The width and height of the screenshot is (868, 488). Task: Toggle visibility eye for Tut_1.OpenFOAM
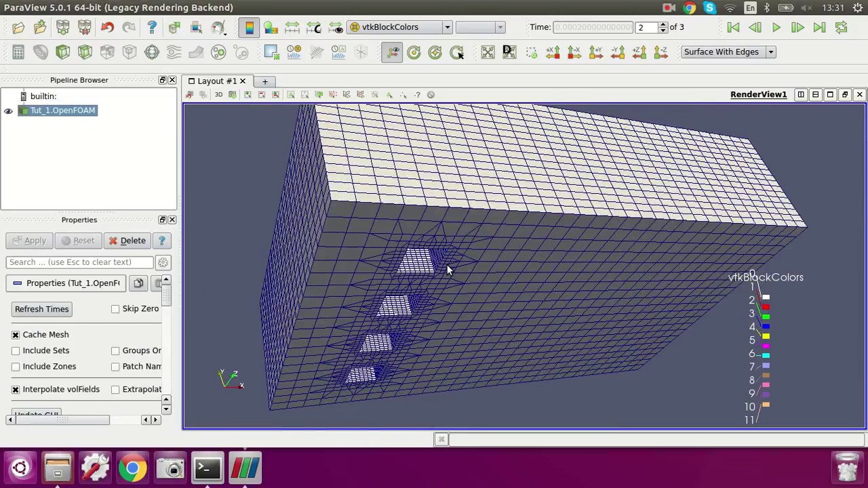[x=8, y=110]
